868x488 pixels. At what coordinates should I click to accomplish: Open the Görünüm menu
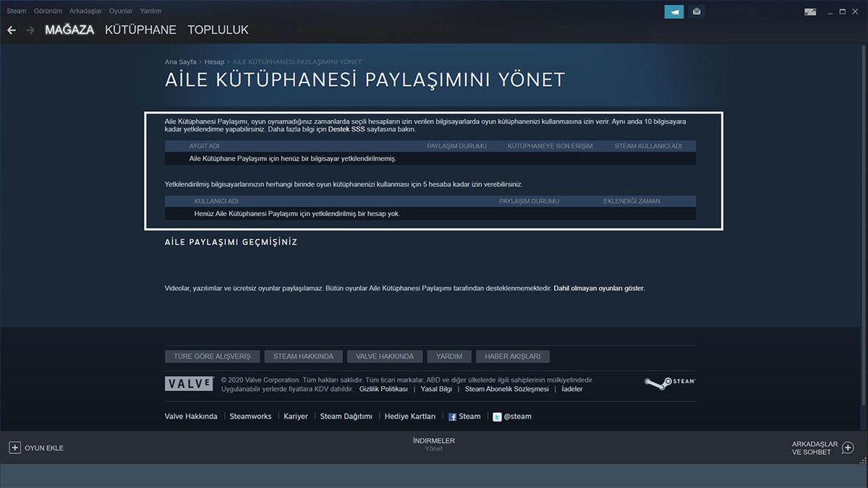click(48, 11)
